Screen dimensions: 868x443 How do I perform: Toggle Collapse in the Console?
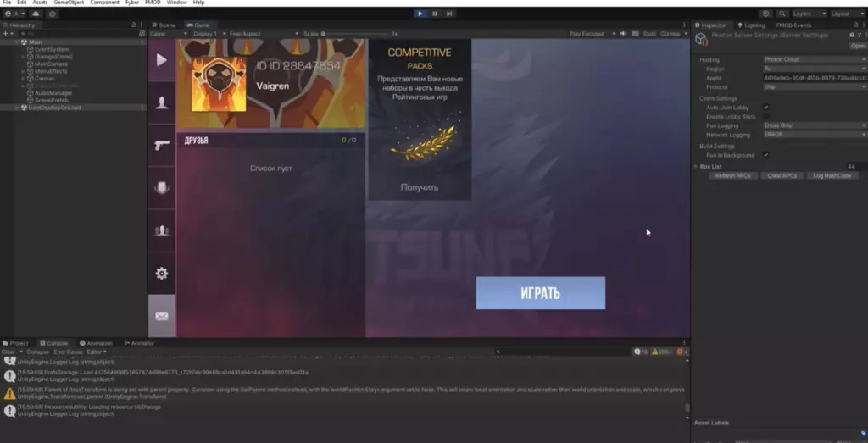point(37,352)
